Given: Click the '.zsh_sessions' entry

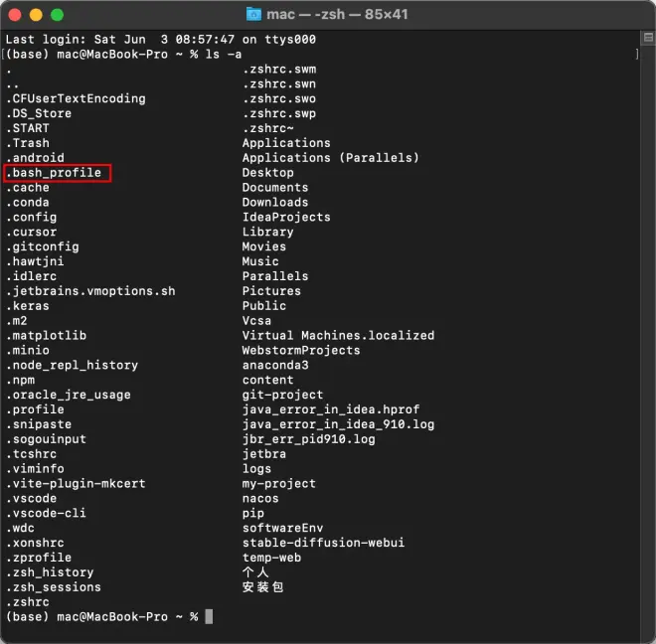Looking at the screenshot, I should [x=54, y=587].
